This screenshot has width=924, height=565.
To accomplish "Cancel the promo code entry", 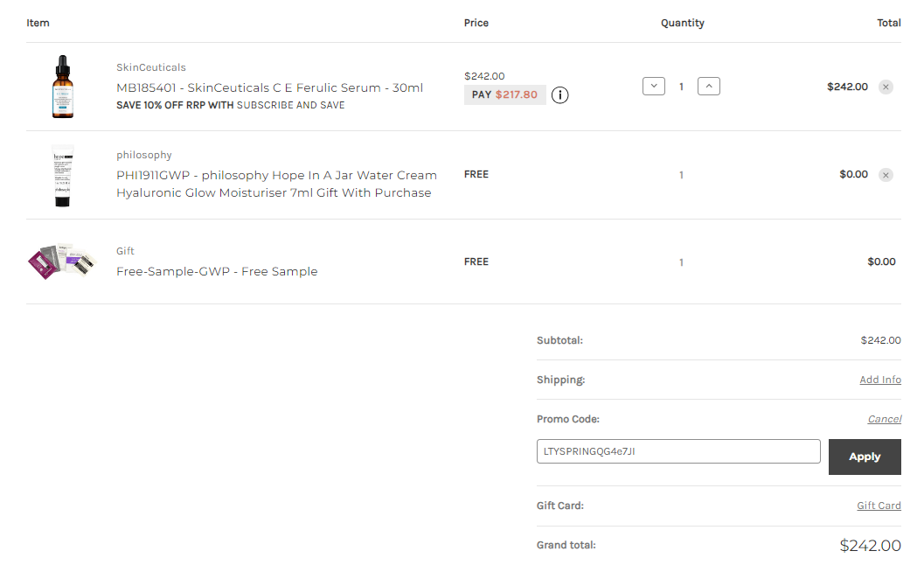I will 884,419.
